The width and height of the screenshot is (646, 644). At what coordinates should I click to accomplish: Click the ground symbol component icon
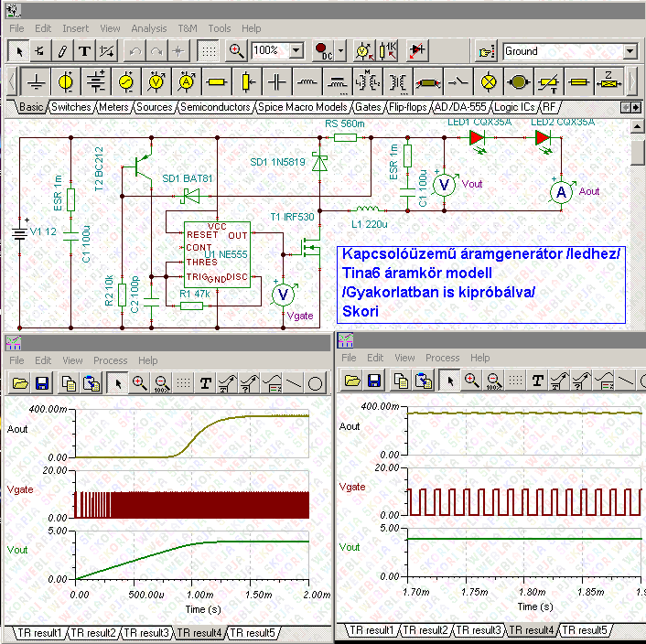coord(36,82)
